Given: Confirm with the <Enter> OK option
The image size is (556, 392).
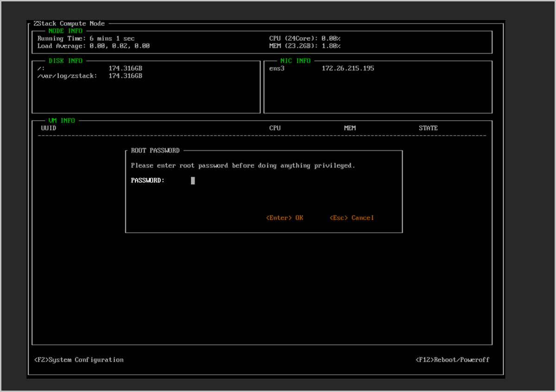Looking at the screenshot, I should coord(284,218).
